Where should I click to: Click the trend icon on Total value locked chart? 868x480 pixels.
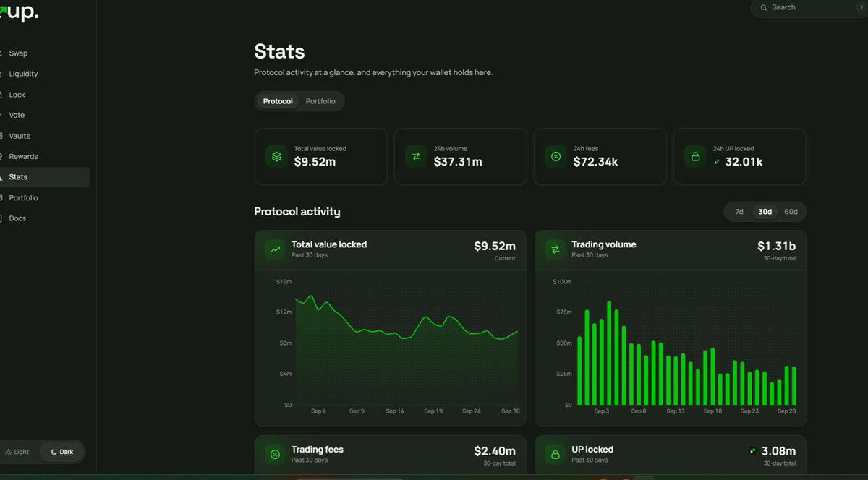pyautogui.click(x=275, y=249)
